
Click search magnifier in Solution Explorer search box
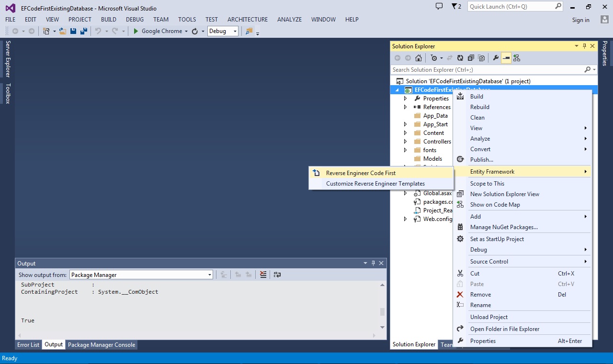pos(588,70)
